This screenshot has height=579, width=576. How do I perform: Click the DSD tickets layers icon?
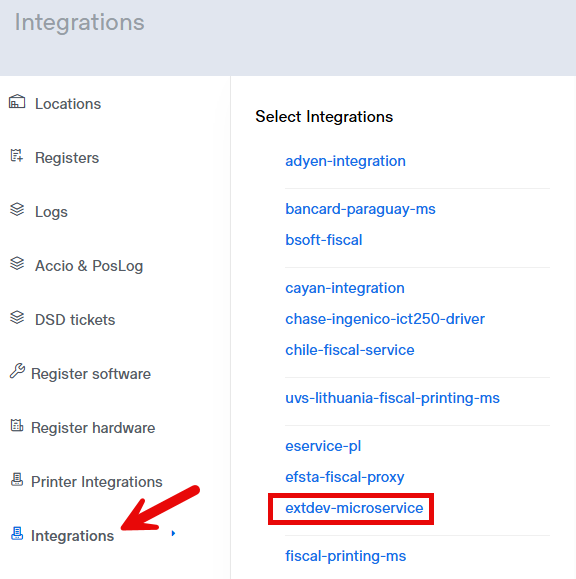[x=17, y=317]
